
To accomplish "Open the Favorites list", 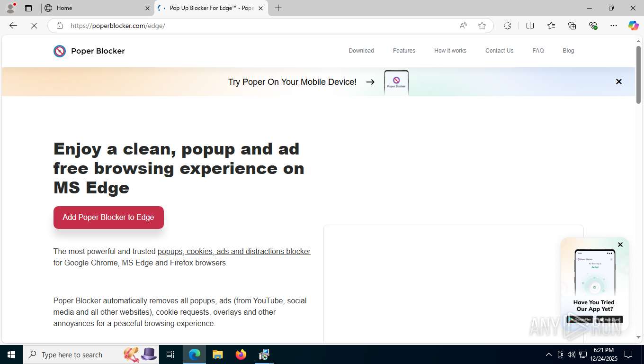I will point(551,26).
